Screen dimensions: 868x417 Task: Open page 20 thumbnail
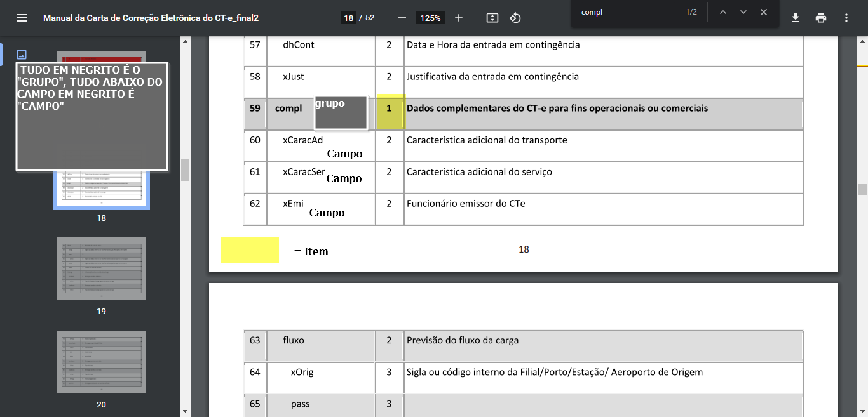point(102,362)
